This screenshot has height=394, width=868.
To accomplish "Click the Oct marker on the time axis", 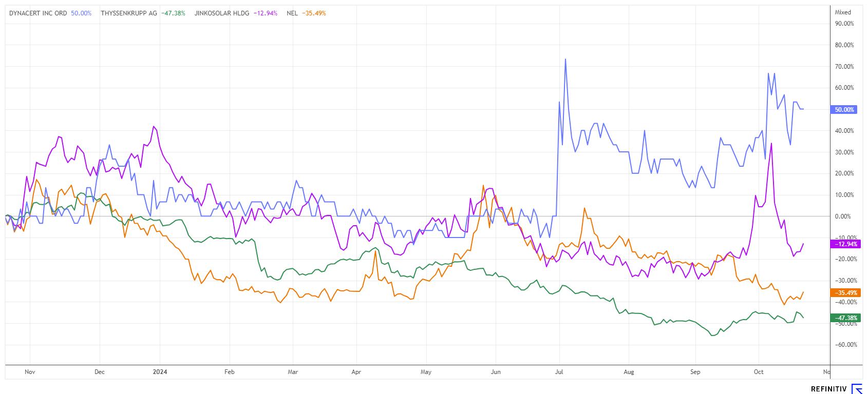I will pyautogui.click(x=758, y=372).
